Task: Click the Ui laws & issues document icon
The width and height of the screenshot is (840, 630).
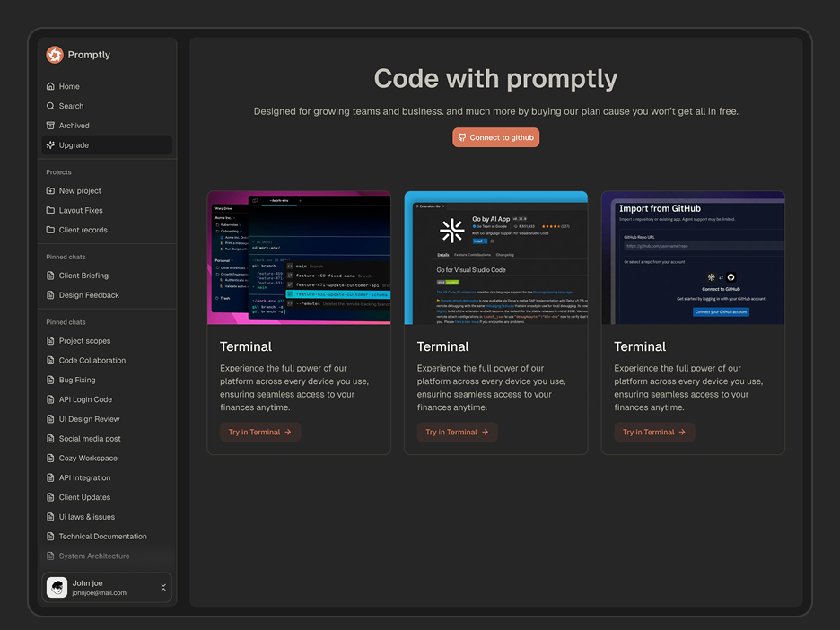Action: pyautogui.click(x=50, y=517)
